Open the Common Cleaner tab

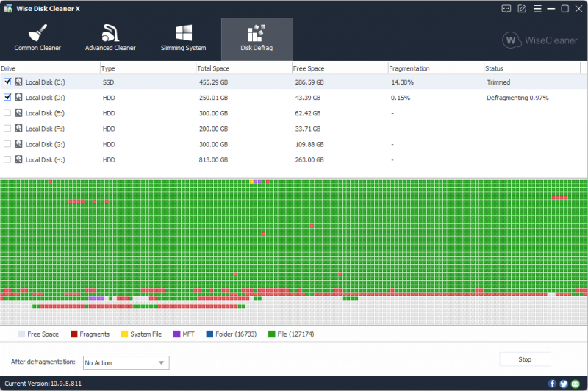[37, 39]
